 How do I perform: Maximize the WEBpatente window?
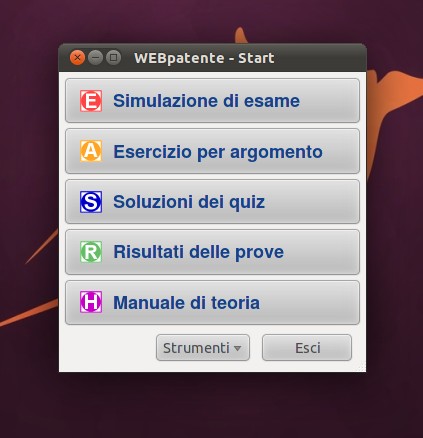pos(113,58)
